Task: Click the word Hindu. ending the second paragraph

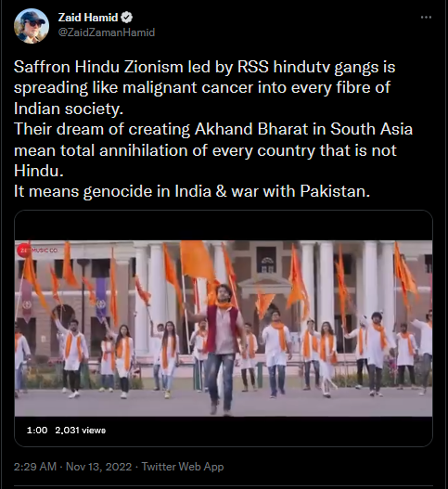Action: 39,171
